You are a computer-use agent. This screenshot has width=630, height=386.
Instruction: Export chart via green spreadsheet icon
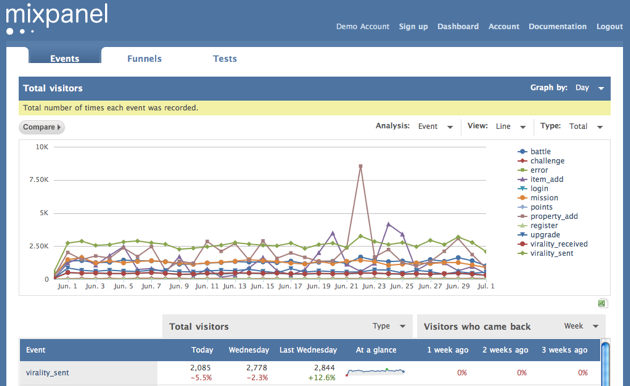tap(601, 303)
